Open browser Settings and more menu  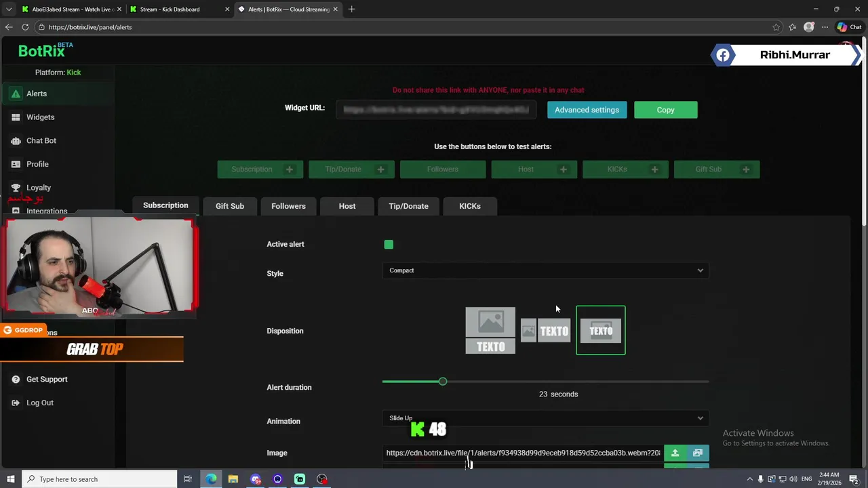pyautogui.click(x=825, y=27)
